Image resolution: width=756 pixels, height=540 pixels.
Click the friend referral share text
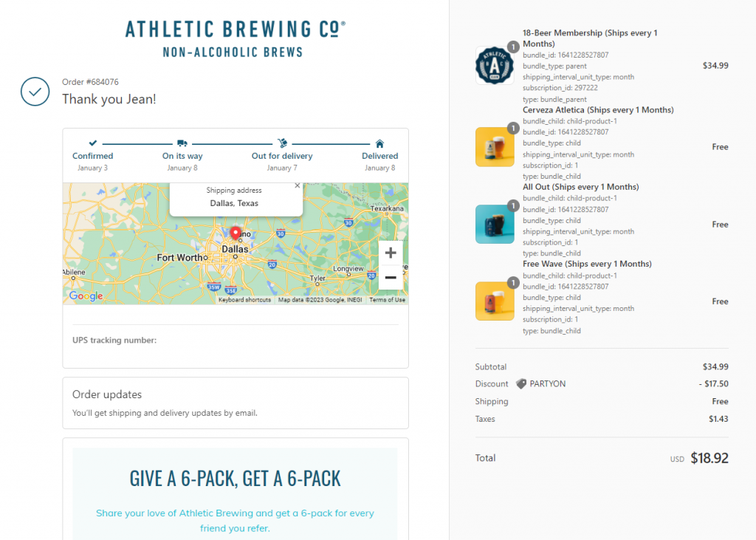coord(234,519)
